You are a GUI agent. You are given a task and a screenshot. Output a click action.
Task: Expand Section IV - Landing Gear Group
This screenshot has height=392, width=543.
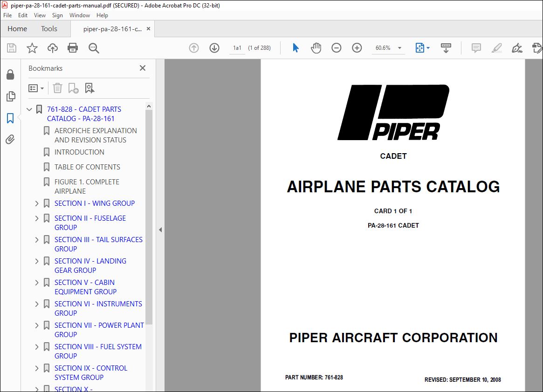coord(37,261)
